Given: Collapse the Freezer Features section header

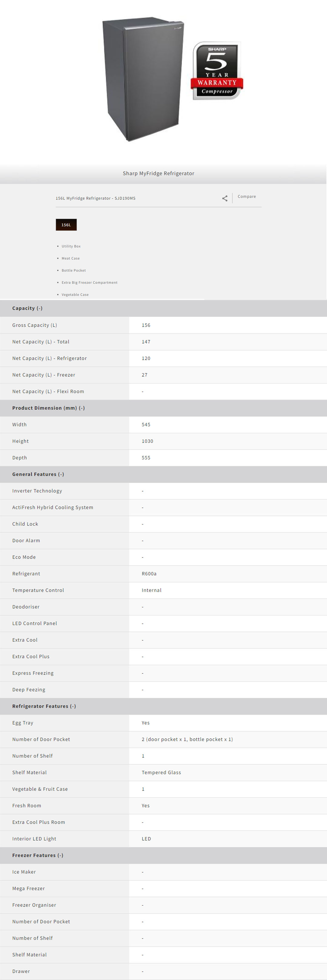Looking at the screenshot, I should coord(38,855).
